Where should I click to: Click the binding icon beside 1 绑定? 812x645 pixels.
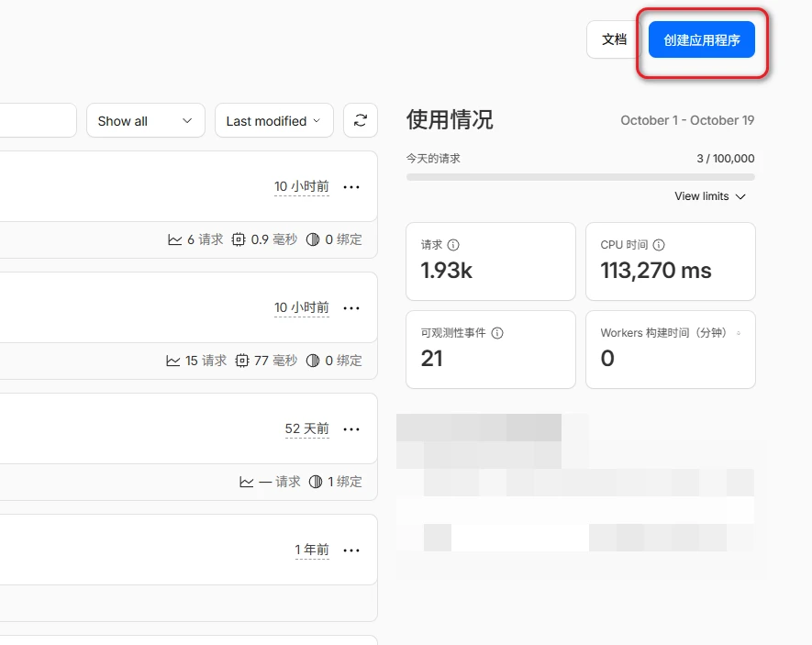point(316,482)
